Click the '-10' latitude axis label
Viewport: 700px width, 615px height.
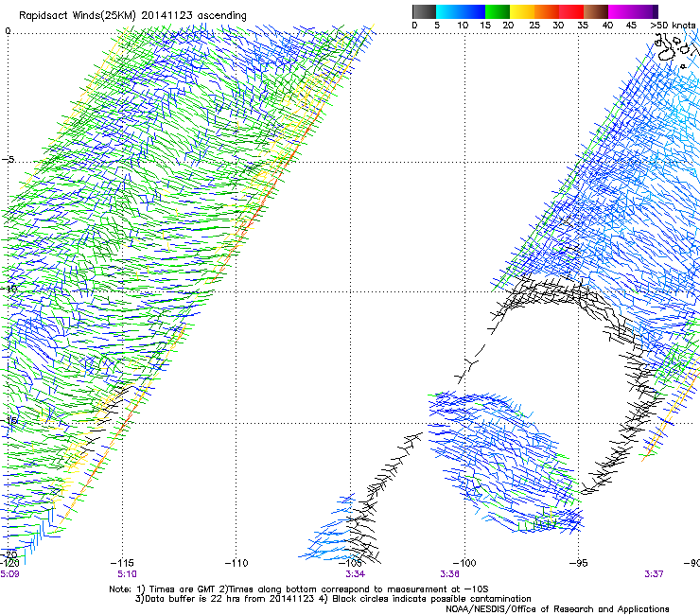pos(9,289)
